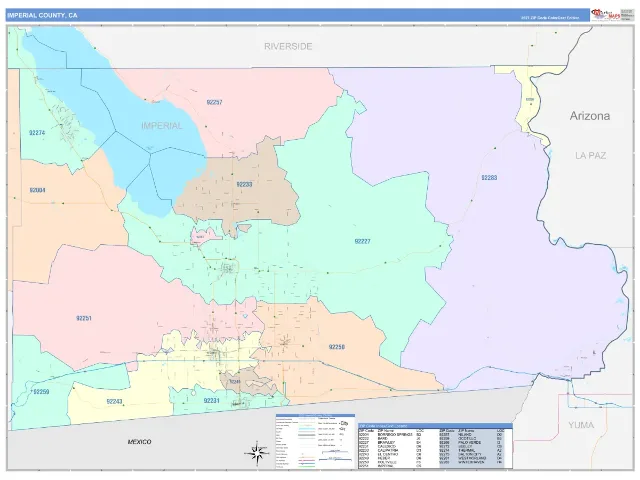
Task: Click the map legend header bar
Action: [x=315, y=416]
